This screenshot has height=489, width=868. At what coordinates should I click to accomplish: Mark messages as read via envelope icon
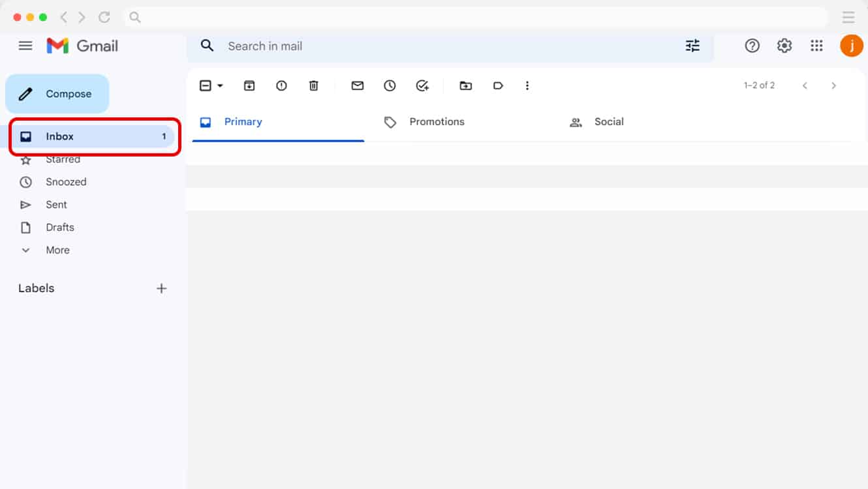coord(357,85)
